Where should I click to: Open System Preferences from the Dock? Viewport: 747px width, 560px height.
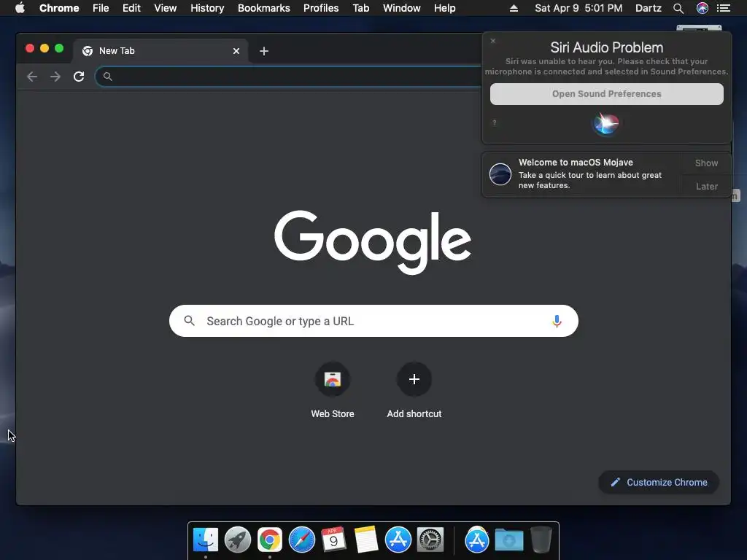tap(430, 540)
